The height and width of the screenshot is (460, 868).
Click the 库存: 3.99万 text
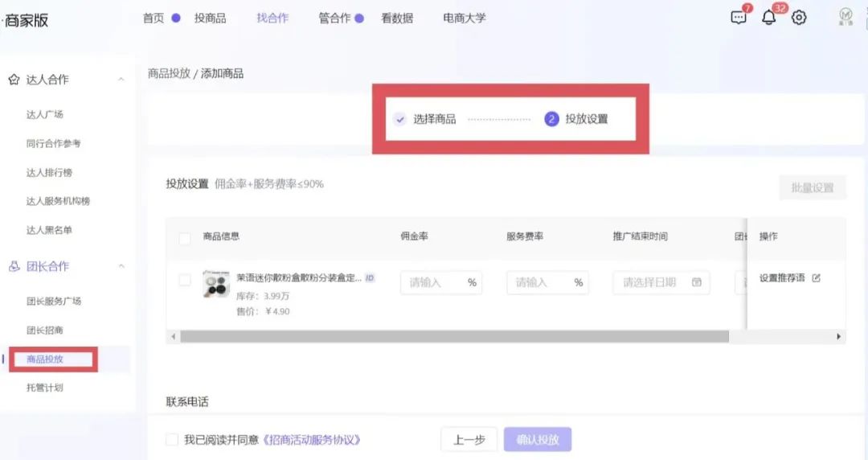[x=262, y=297]
